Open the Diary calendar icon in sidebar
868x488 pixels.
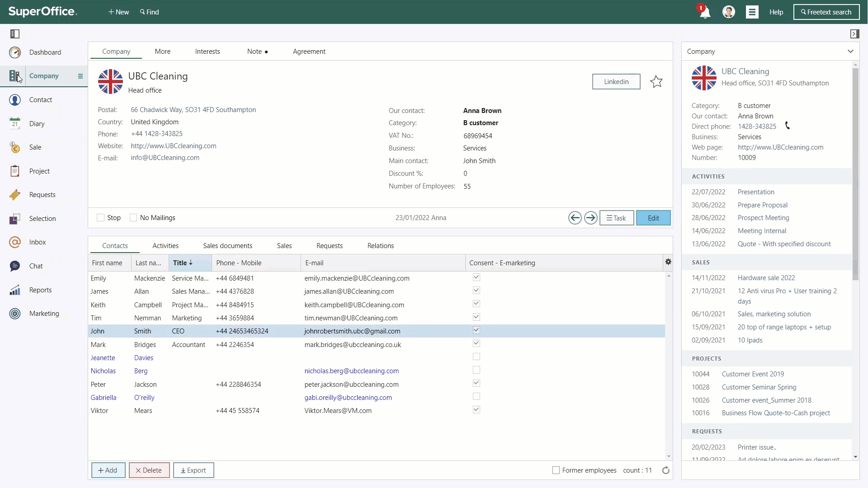pyautogui.click(x=15, y=123)
